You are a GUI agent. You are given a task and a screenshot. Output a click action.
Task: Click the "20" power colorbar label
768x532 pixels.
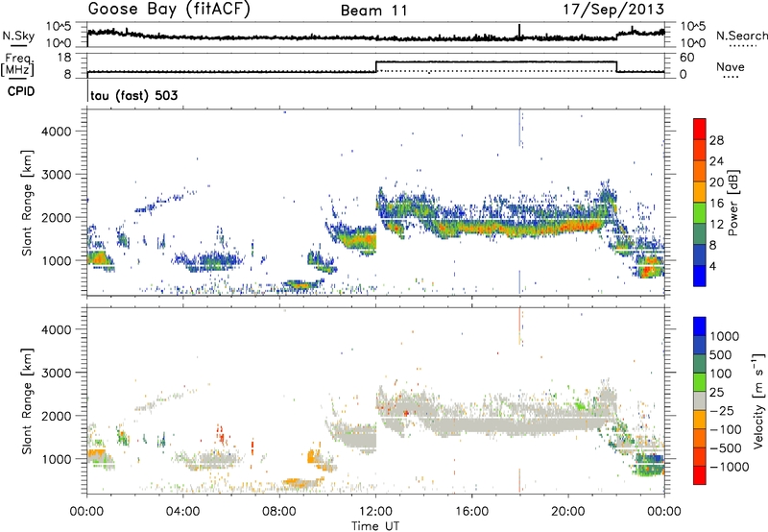point(716,182)
